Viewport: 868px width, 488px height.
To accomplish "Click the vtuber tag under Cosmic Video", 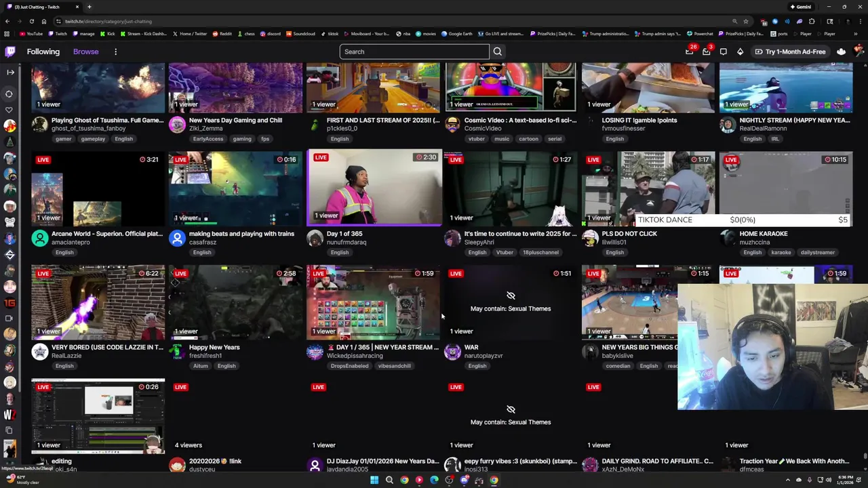I will click(x=477, y=139).
